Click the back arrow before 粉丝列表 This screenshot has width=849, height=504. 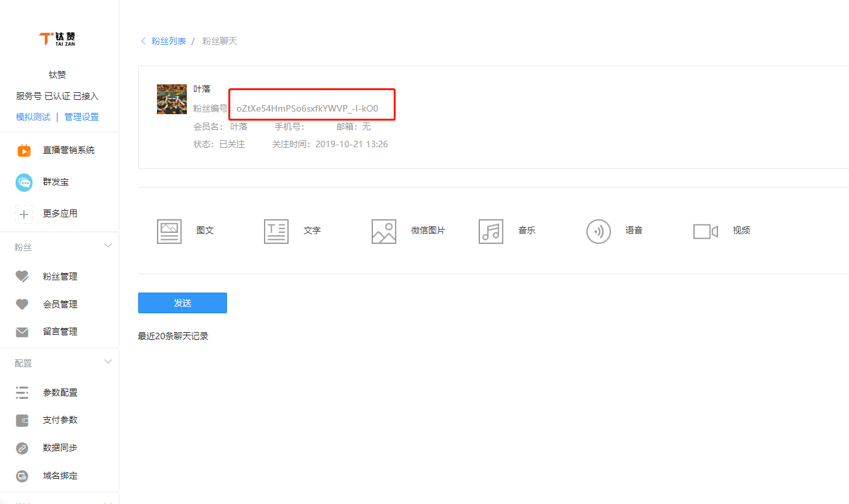[x=143, y=41]
